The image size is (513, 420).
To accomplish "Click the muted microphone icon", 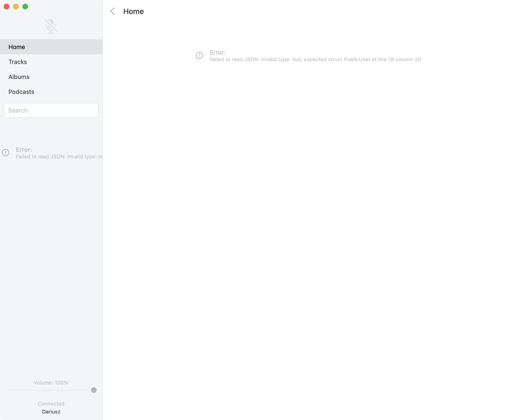I will [51, 26].
